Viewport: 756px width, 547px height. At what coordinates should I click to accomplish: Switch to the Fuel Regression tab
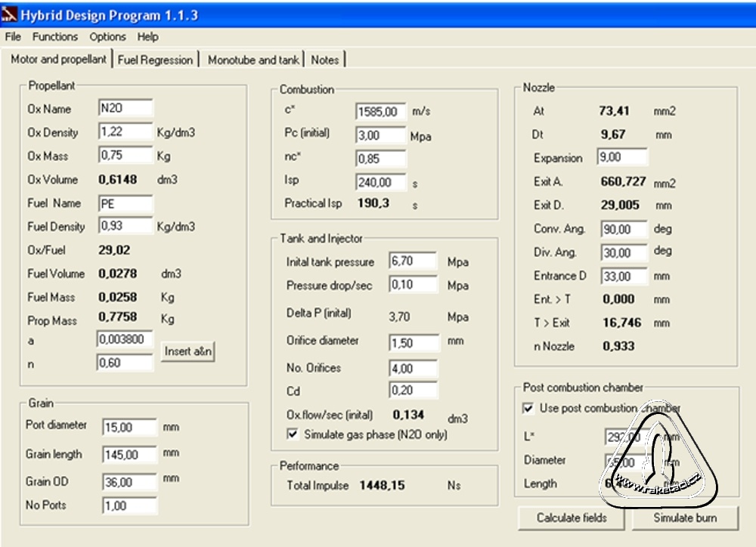click(155, 60)
